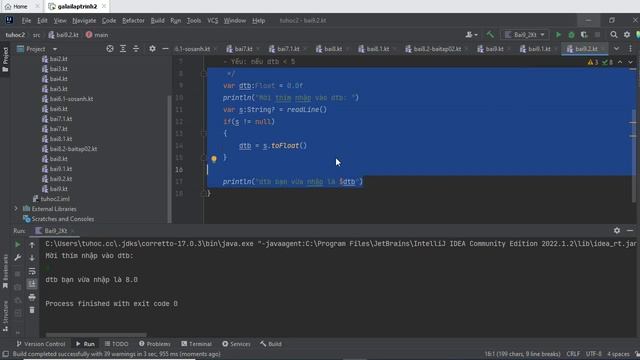Collapse all in Project panel toolbar

point(136,49)
